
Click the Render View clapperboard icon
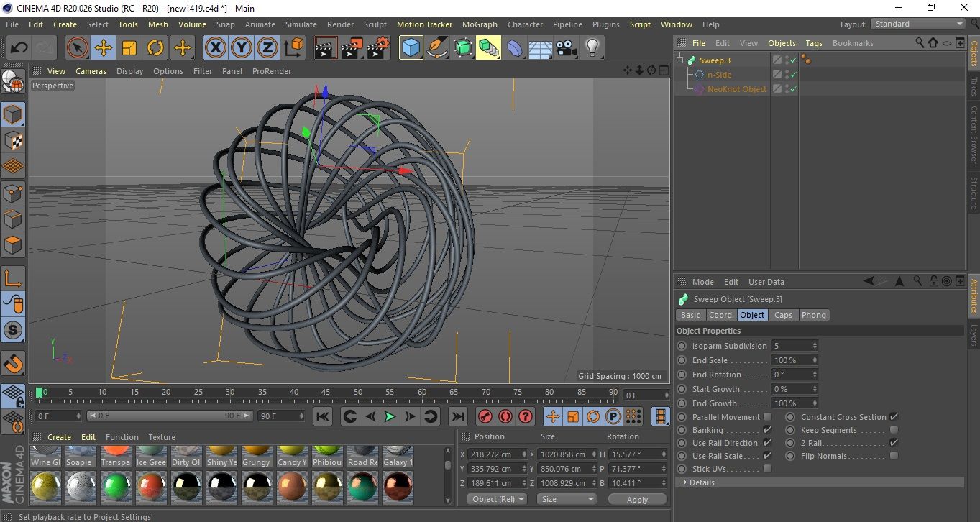coord(326,48)
